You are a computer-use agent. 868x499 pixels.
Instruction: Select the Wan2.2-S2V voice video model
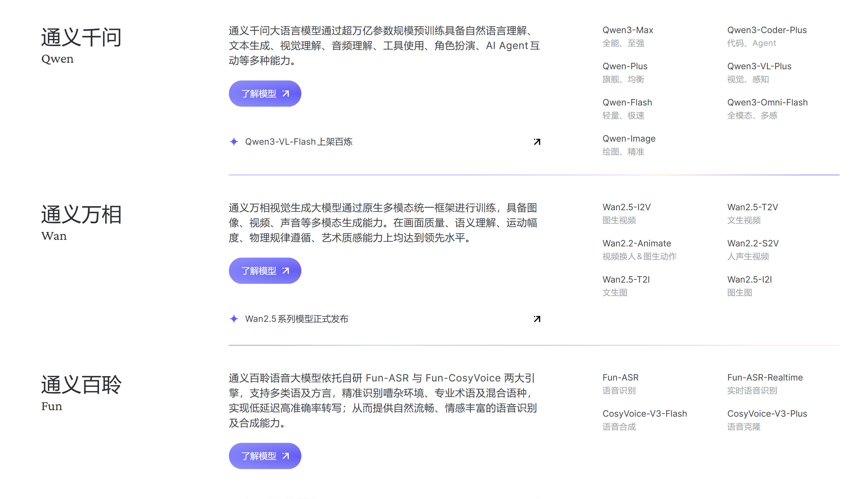pos(753,243)
